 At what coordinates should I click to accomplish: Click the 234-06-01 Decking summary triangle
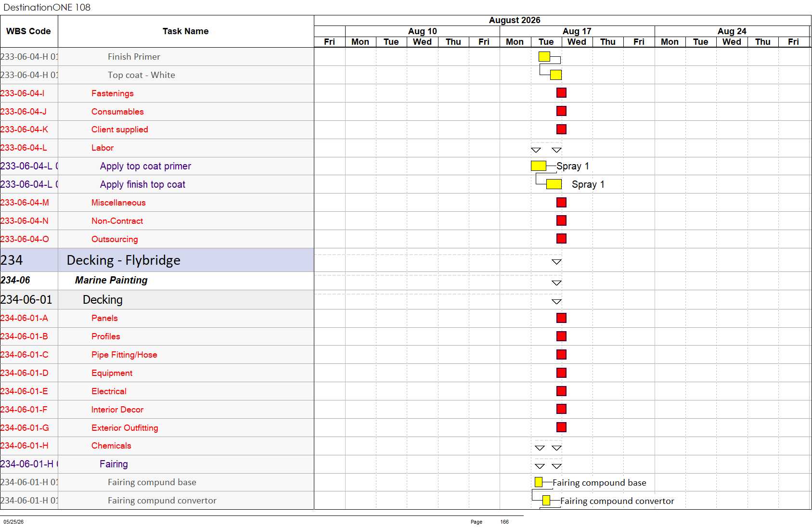point(556,302)
